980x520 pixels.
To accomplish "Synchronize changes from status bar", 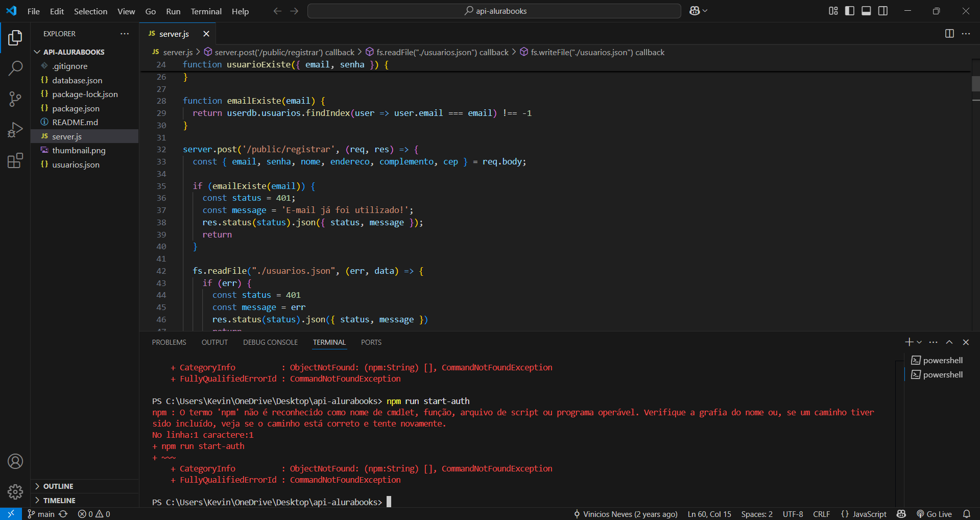I will (x=63, y=514).
